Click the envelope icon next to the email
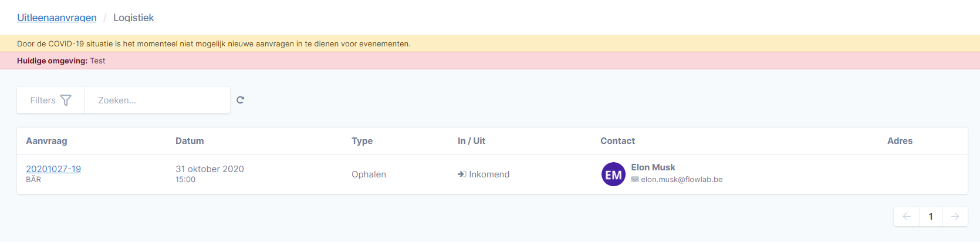Image resolution: width=980 pixels, height=242 pixels. 635,180
